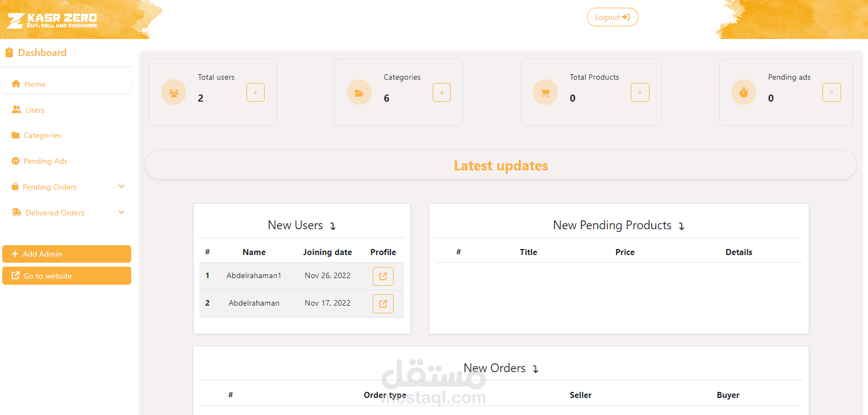Screen dimensions: 868x415
Task: Click the Pending Orders bag icon
Action: (15, 187)
